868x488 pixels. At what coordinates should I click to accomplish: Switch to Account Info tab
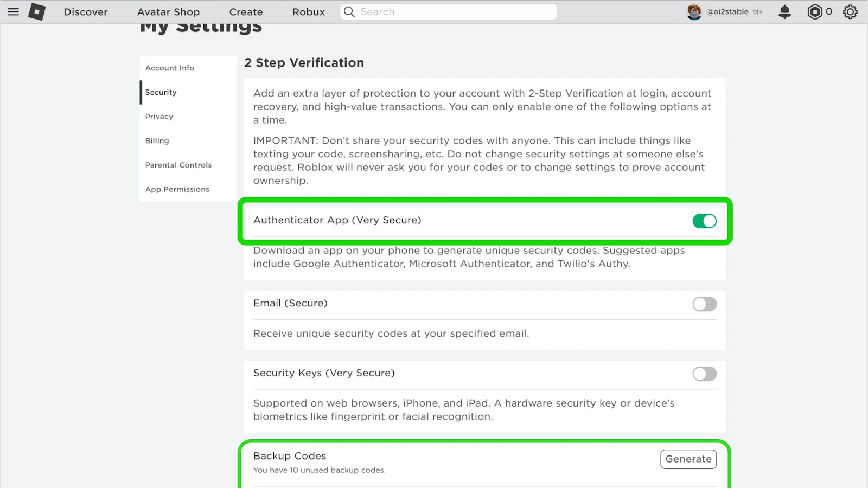coord(170,68)
